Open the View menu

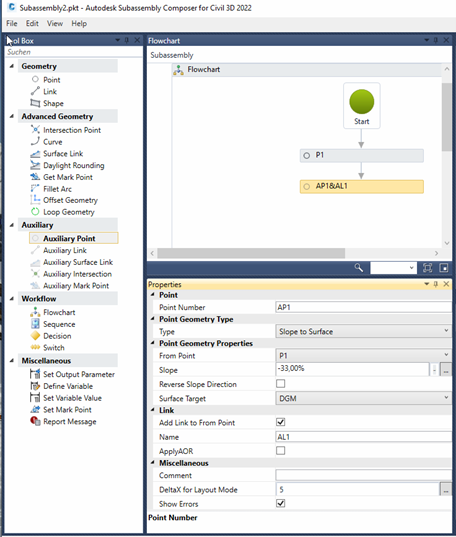coord(55,23)
